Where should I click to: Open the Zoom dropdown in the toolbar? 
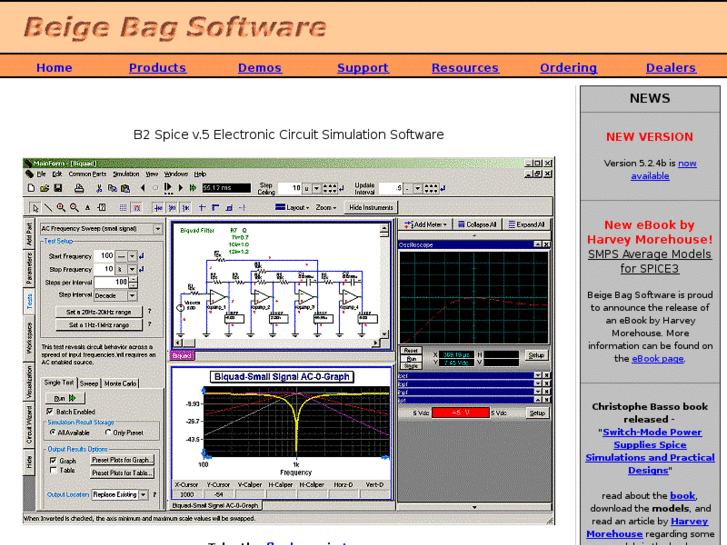[325, 207]
